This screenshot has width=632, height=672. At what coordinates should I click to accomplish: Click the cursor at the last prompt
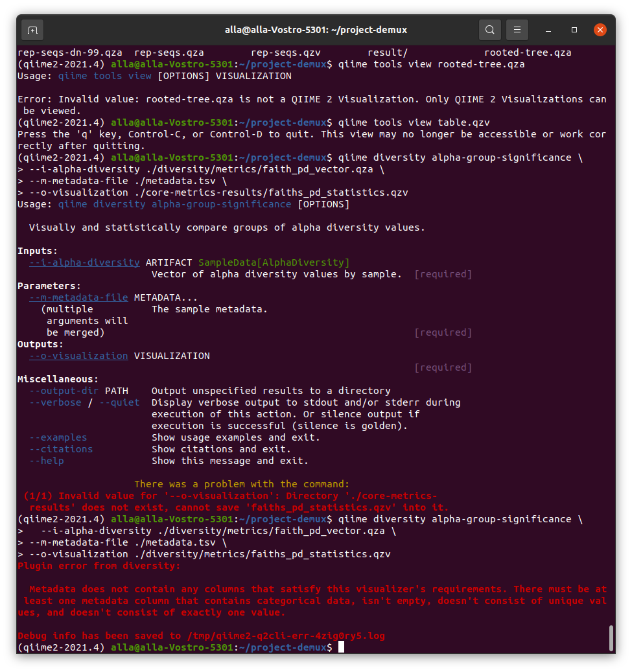click(341, 647)
